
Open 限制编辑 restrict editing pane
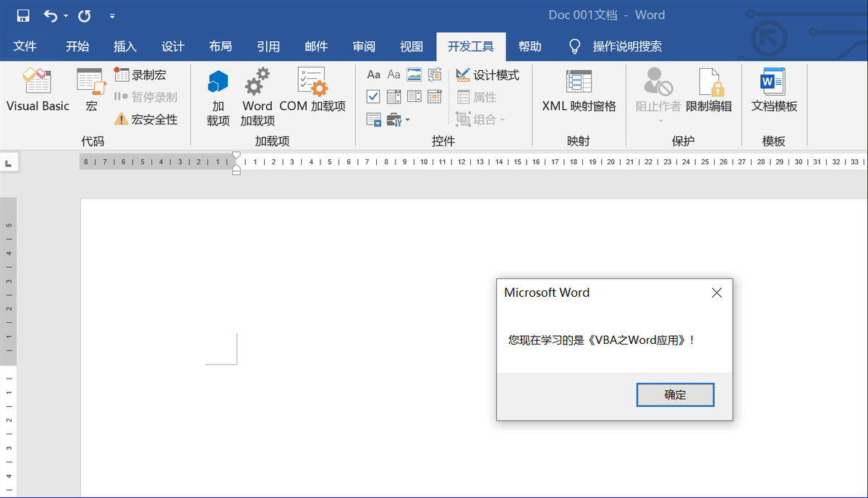click(709, 90)
